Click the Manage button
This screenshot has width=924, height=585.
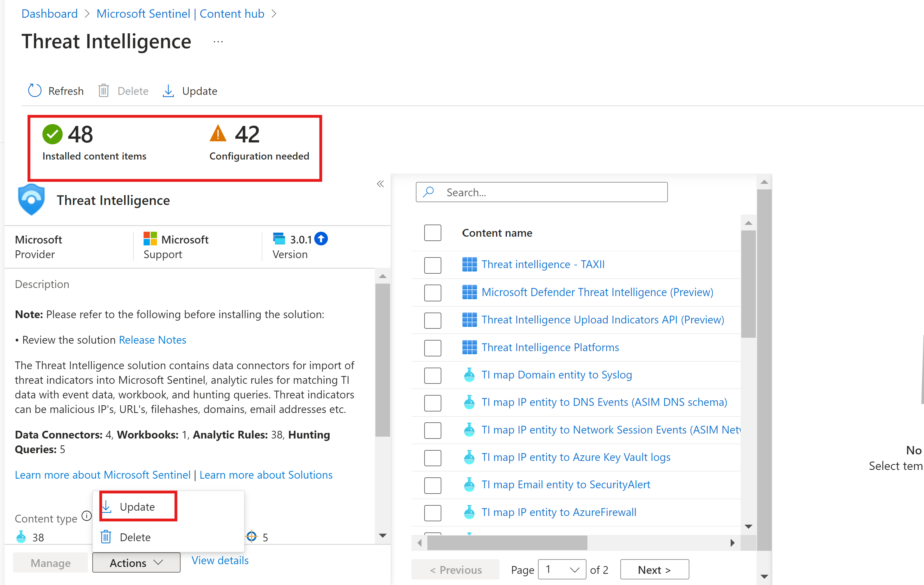pos(51,563)
